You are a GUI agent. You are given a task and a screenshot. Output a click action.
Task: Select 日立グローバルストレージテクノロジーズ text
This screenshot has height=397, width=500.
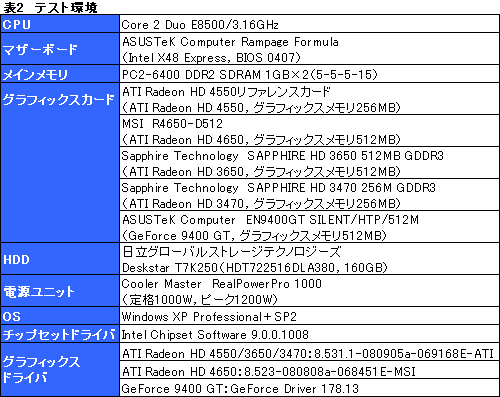tap(232, 252)
